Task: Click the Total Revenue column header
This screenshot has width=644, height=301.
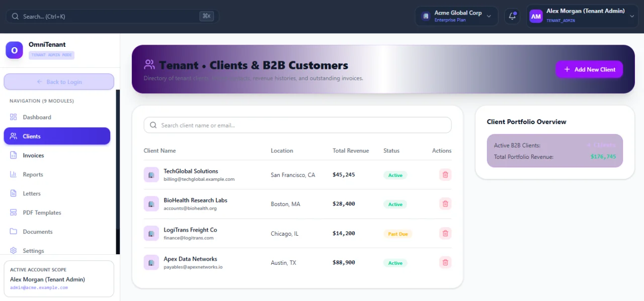Action: (351, 151)
